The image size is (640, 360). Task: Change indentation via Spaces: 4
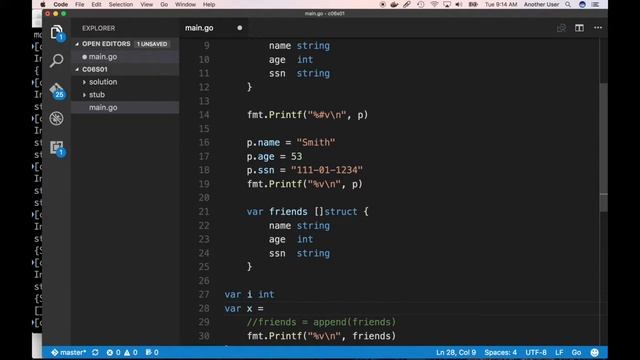coord(500,352)
